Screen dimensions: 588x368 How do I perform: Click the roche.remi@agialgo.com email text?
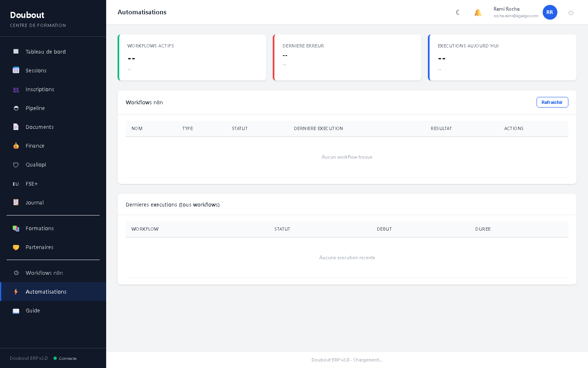(x=516, y=16)
